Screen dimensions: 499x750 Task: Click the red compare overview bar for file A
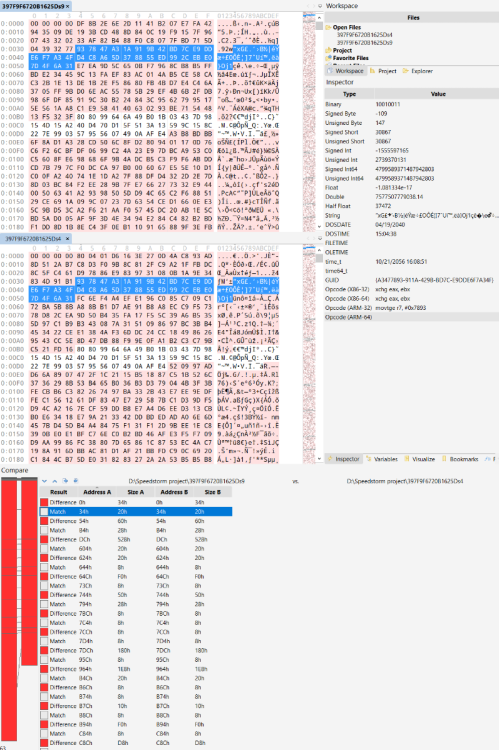coord(9,609)
